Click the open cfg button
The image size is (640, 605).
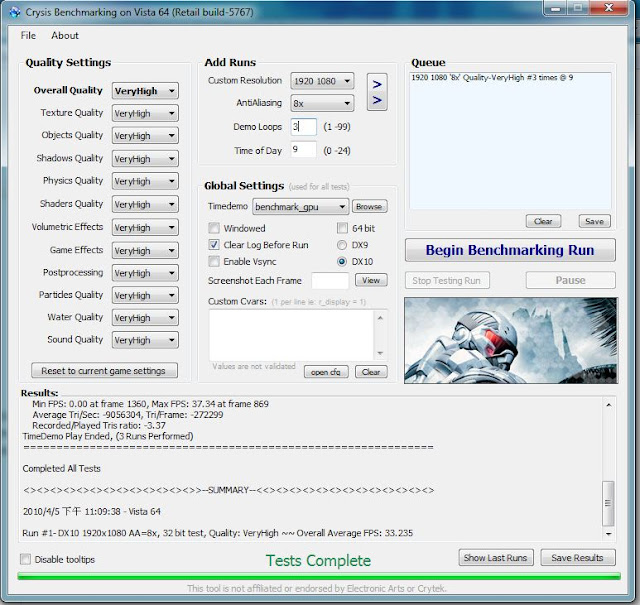point(326,372)
